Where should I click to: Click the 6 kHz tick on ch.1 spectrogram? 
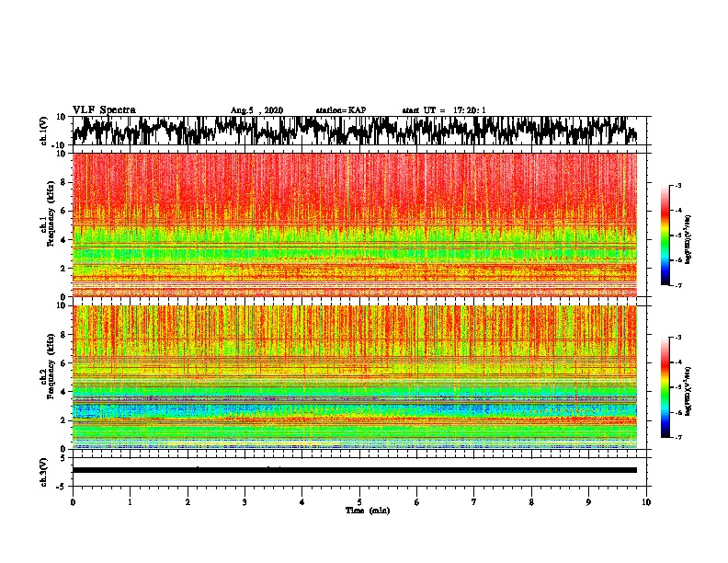tap(63, 211)
